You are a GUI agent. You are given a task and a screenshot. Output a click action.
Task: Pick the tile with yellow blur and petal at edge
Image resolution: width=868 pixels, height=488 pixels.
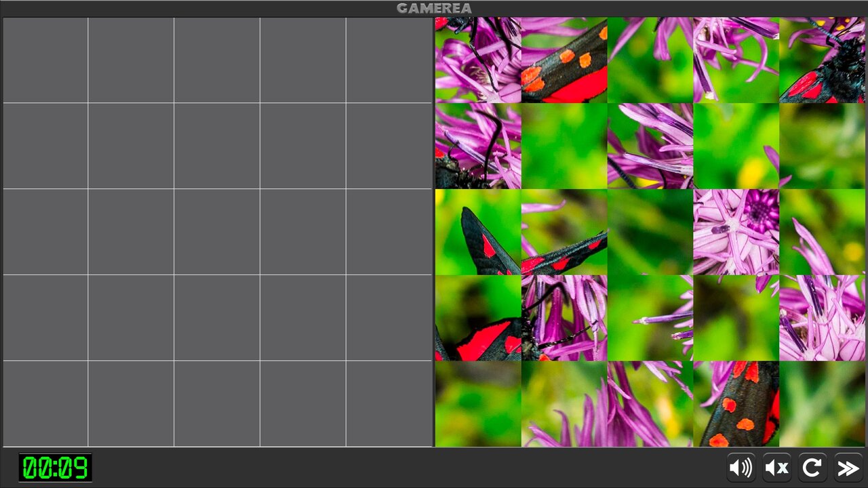tap(736, 146)
